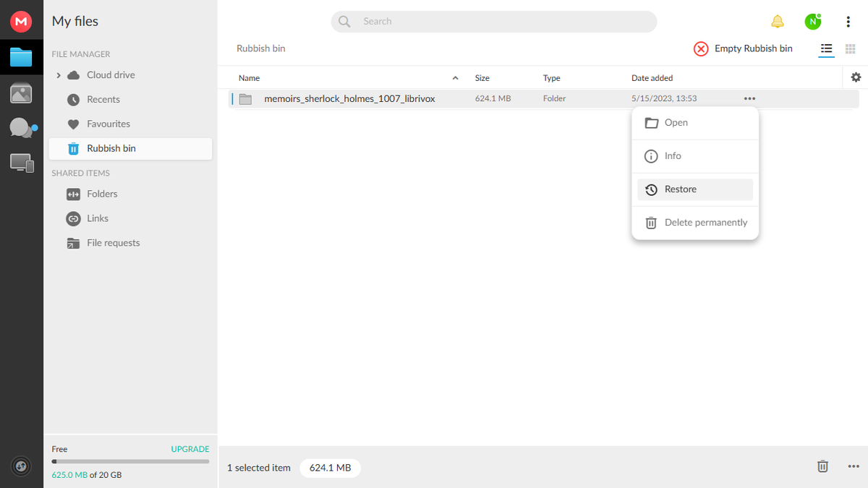
Task: Click the Empty Rubbish bin button
Action: (743, 48)
